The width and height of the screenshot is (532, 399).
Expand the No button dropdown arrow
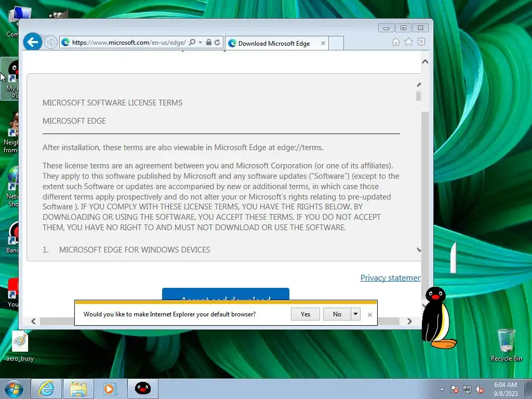(355, 314)
